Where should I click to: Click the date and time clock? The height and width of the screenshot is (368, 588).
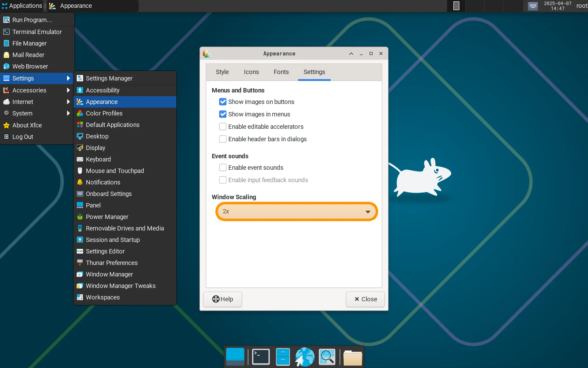pos(557,6)
